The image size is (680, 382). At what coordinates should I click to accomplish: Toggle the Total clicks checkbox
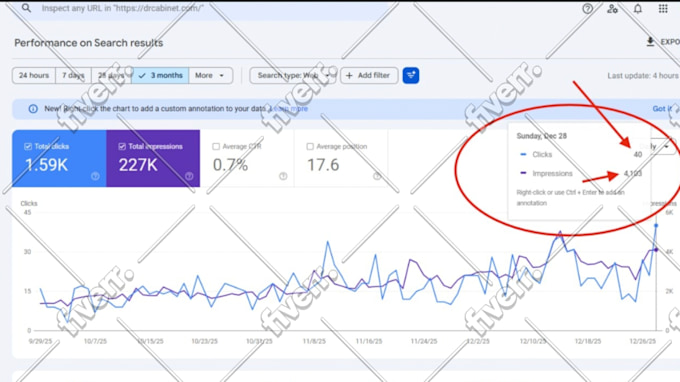pyautogui.click(x=28, y=147)
